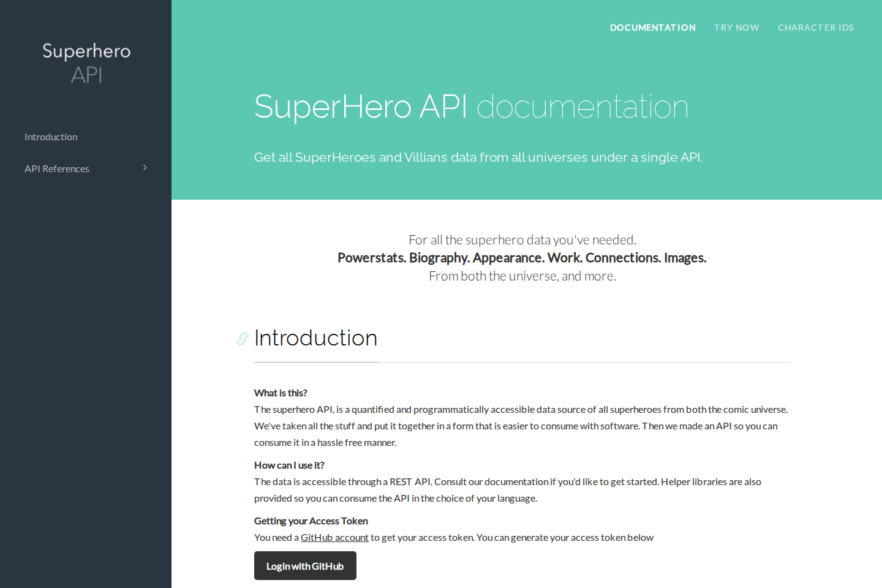882x588 pixels.
Task: Click the What is this? heading
Action: [281, 393]
